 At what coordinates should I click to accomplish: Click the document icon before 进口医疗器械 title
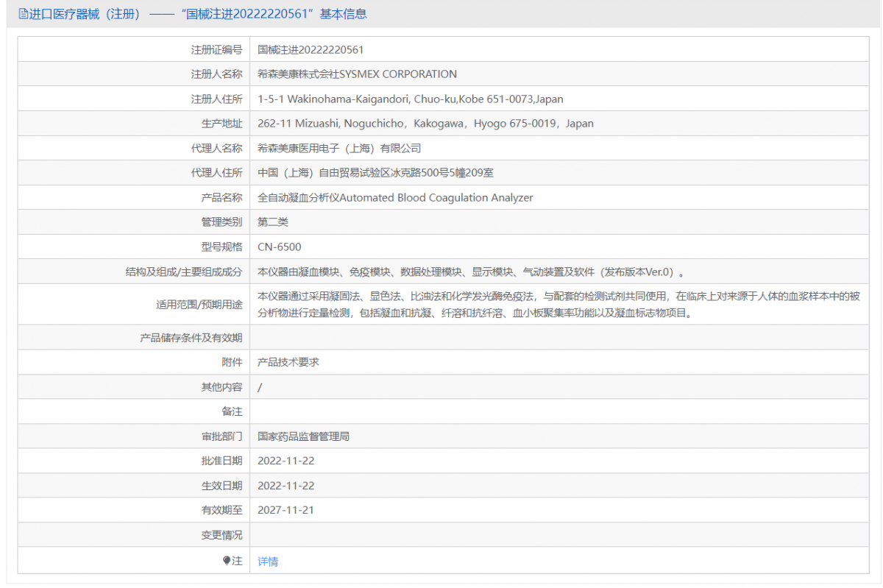pyautogui.click(x=23, y=14)
